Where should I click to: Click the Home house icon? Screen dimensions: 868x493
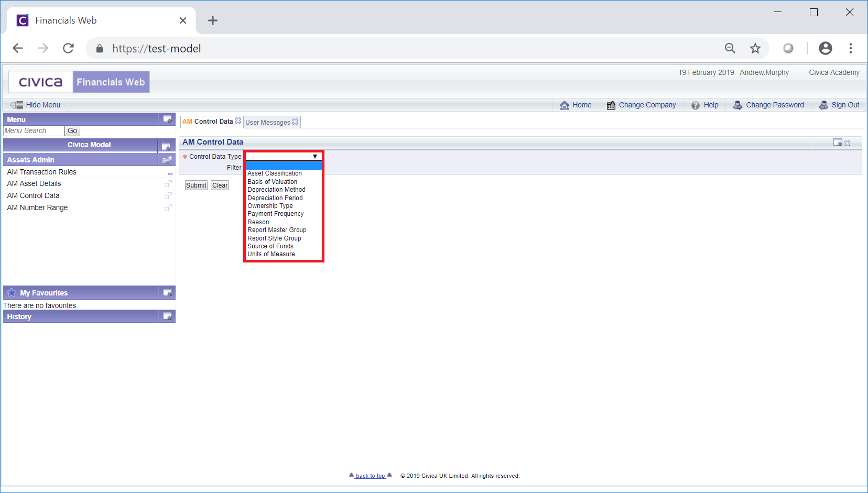pyautogui.click(x=565, y=105)
